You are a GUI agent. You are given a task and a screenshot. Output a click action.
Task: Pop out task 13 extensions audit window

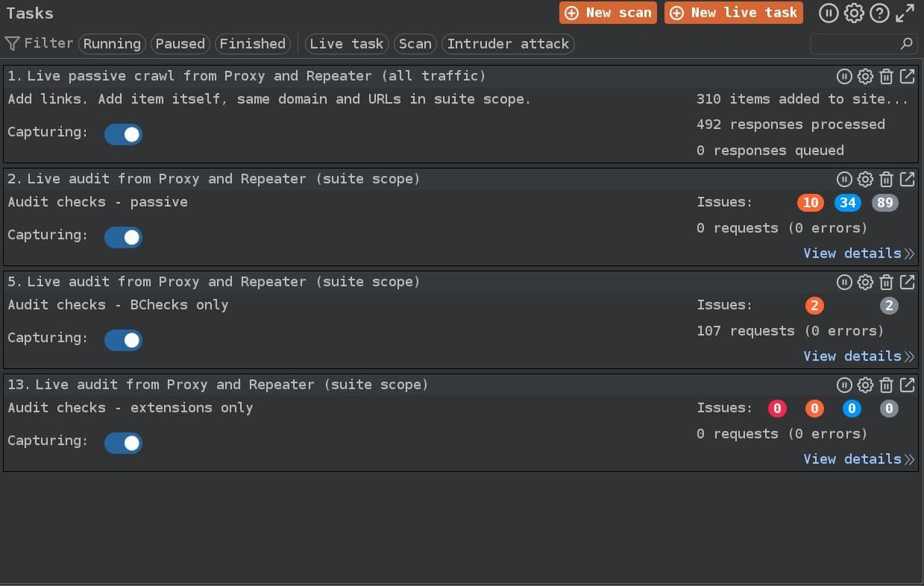907,385
